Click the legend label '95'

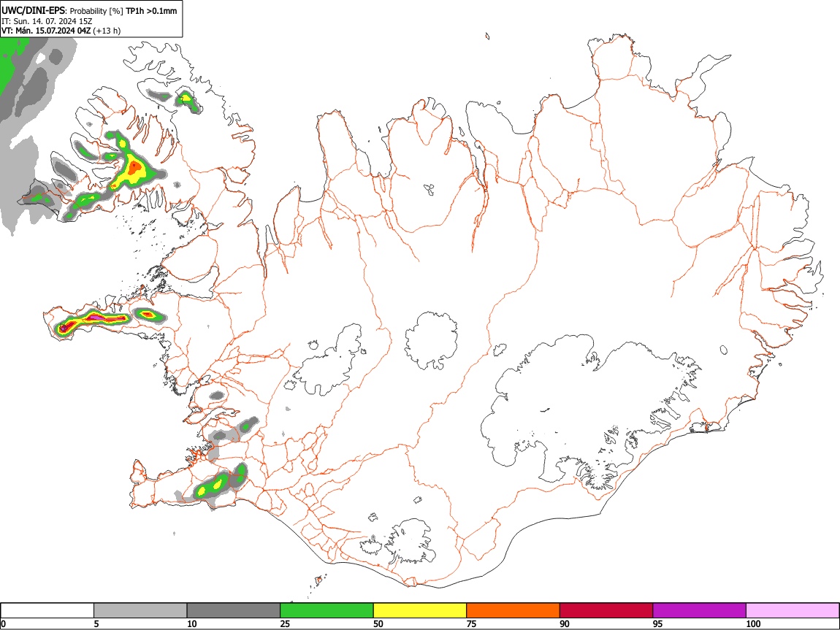coord(658,623)
